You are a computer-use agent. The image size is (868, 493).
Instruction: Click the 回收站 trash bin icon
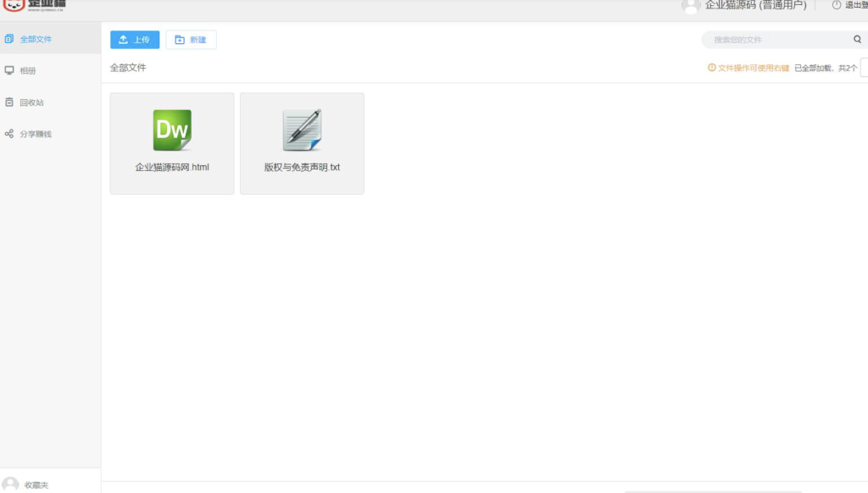coord(9,102)
